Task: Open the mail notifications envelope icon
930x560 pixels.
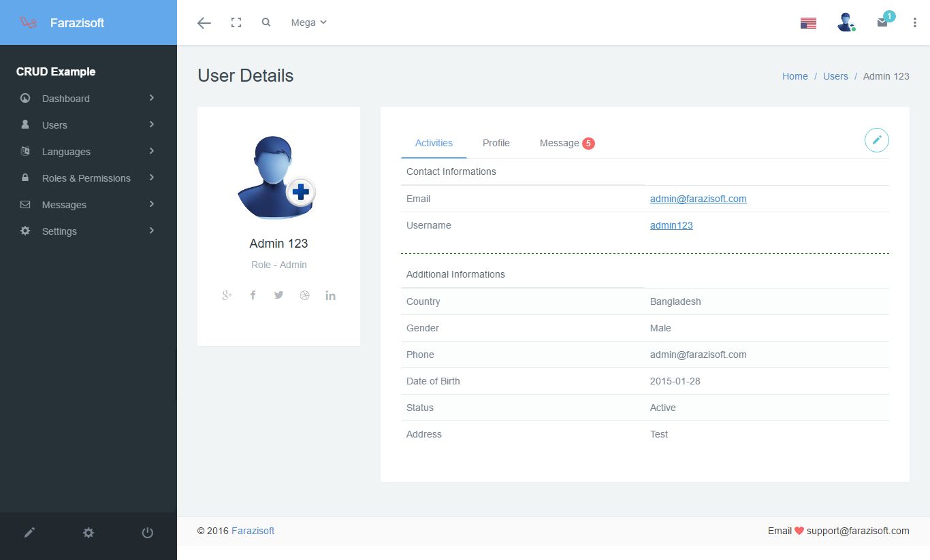Action: tap(882, 22)
